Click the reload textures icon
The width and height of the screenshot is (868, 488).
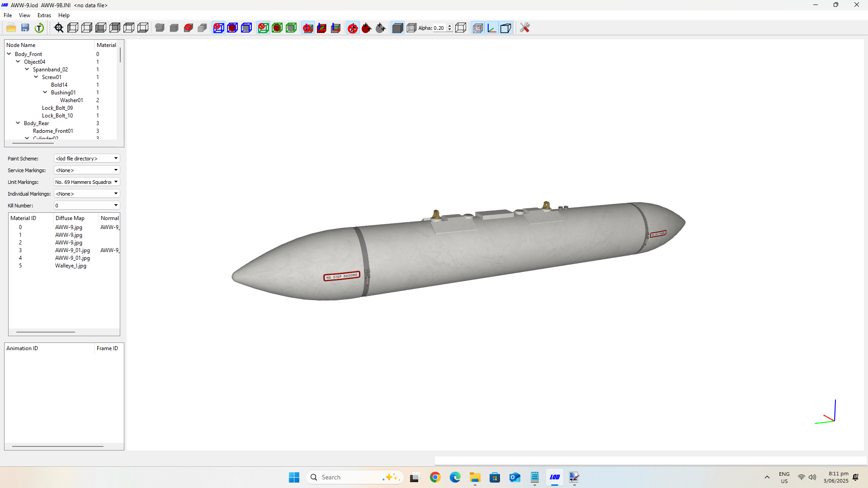point(39,28)
